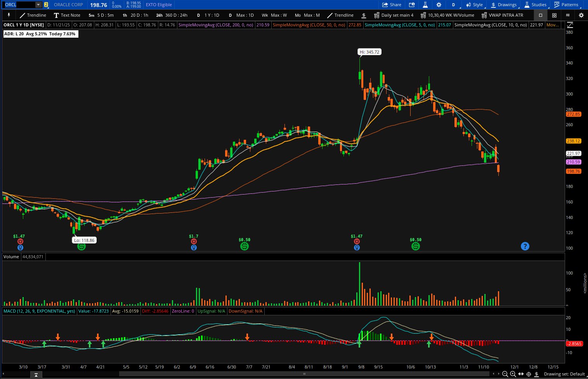Image resolution: width=588 pixels, height=379 pixels.
Task: Click the horizontal time axis scrollbar
Action: [305, 374]
